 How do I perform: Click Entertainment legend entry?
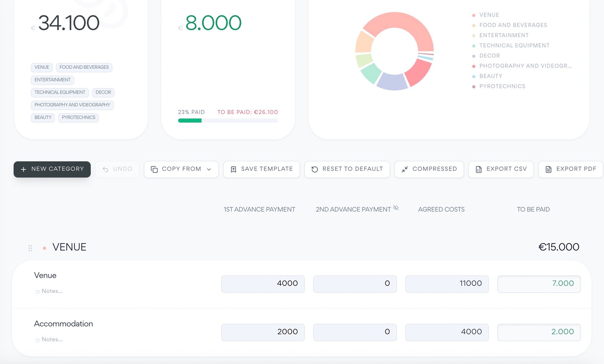(501, 35)
